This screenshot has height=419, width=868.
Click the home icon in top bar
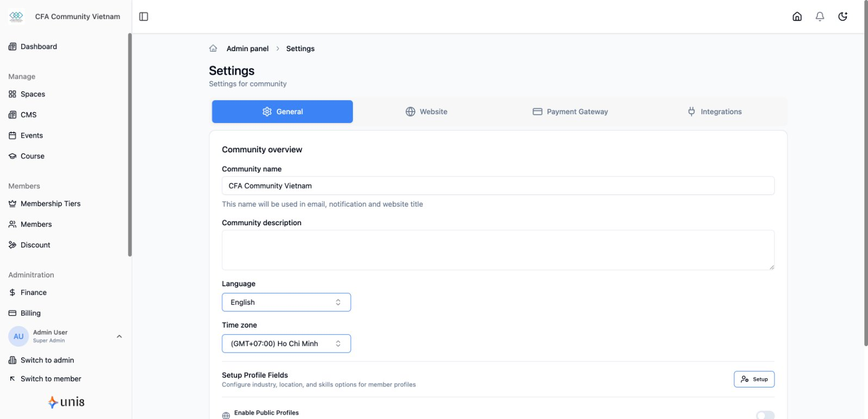click(x=797, y=16)
